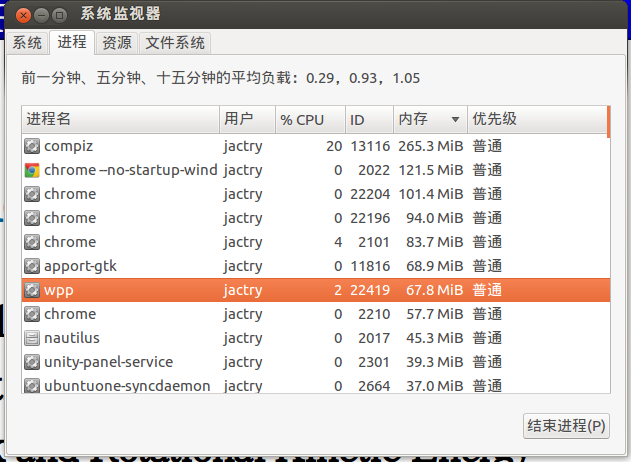Screen dimensions: 631x462
Task: Click memory value 39.3 MiB
Action: (x=435, y=362)
